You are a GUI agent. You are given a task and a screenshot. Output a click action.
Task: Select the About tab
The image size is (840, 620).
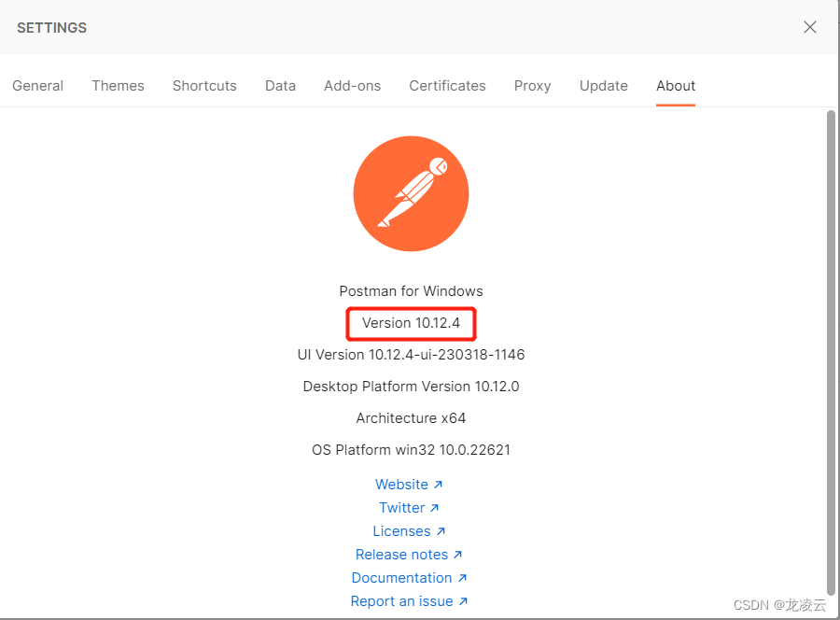[x=676, y=86]
